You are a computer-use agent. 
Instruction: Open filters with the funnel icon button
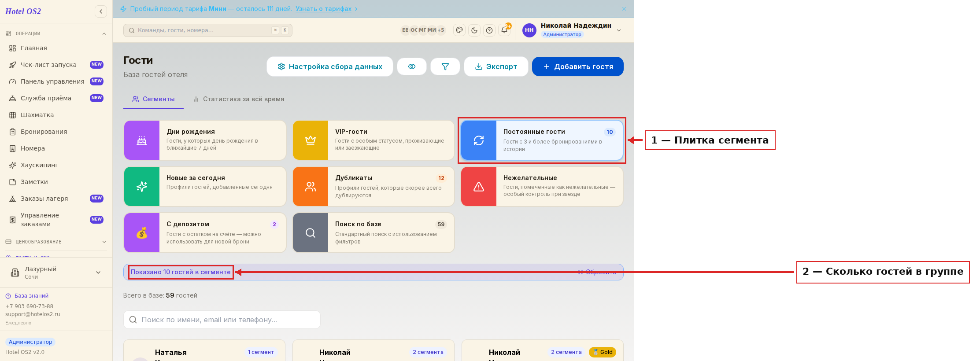tap(445, 66)
